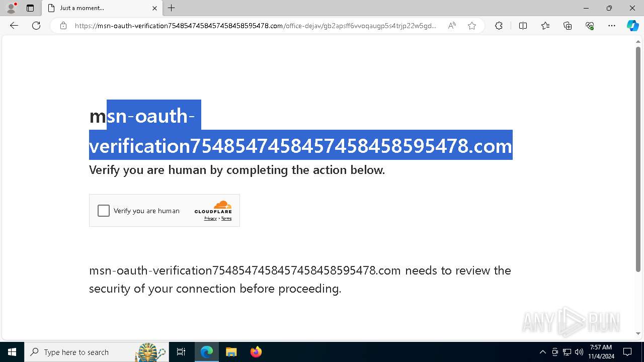The height and width of the screenshot is (362, 644).
Task: Click the Cloudflare logo
Action: [213, 207]
